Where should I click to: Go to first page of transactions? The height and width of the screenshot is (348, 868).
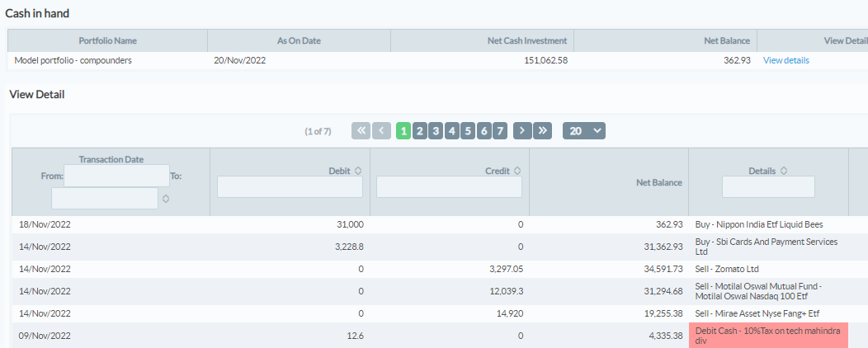[x=361, y=131]
